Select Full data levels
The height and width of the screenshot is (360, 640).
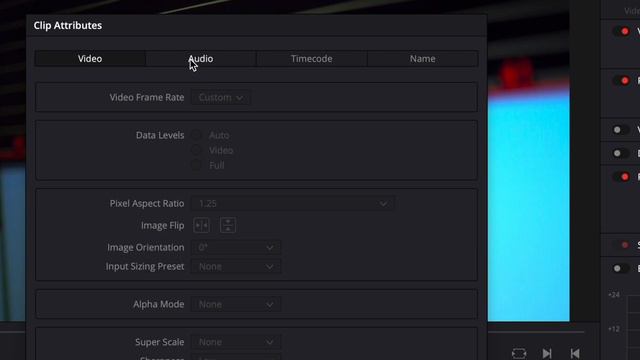(x=196, y=165)
